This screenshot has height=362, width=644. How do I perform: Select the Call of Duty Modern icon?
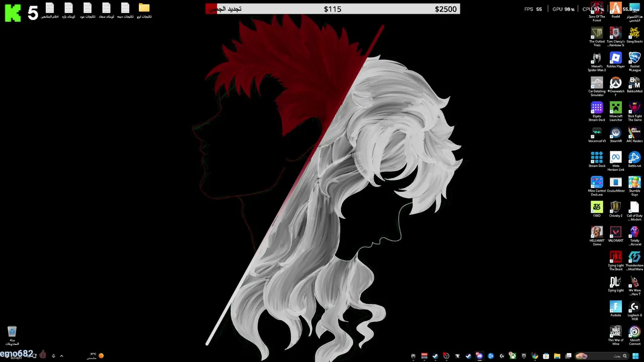tap(634, 211)
